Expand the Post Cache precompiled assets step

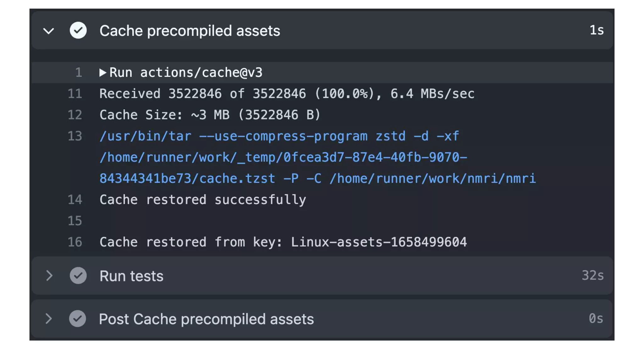click(x=49, y=319)
